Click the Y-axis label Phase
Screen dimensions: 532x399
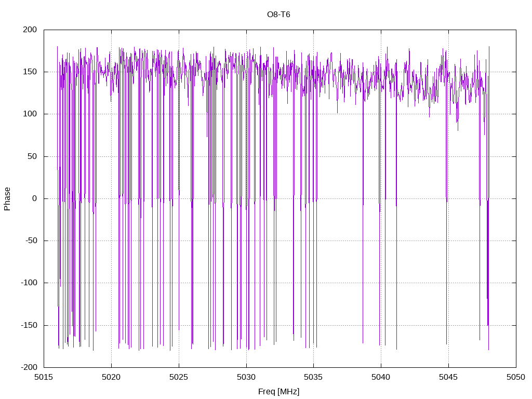coord(7,199)
